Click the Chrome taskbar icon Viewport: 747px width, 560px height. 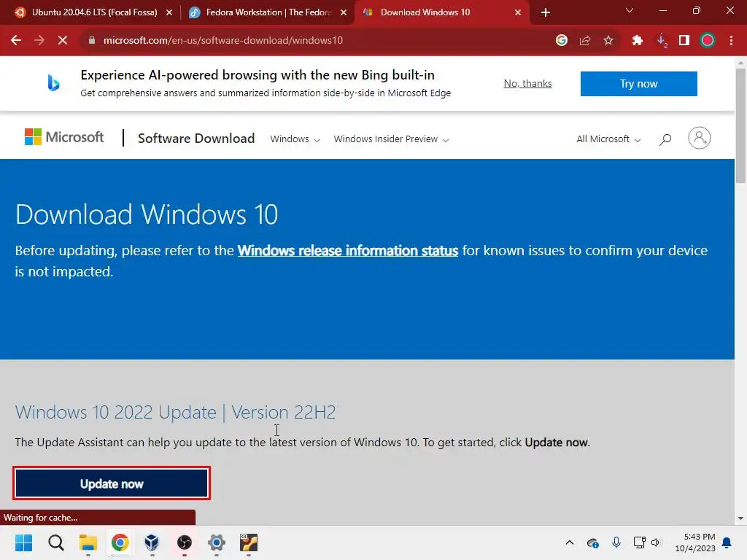pyautogui.click(x=120, y=542)
